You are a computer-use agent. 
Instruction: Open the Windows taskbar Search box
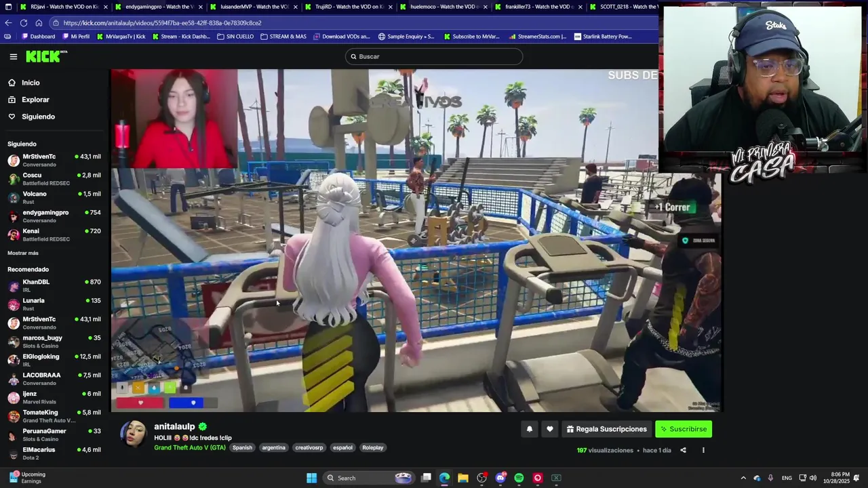point(370,478)
